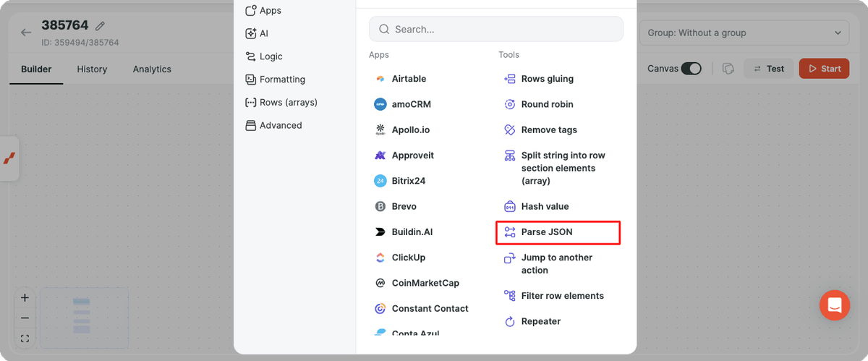Click the Brevo app icon
The image size is (868, 361).
click(x=380, y=207)
